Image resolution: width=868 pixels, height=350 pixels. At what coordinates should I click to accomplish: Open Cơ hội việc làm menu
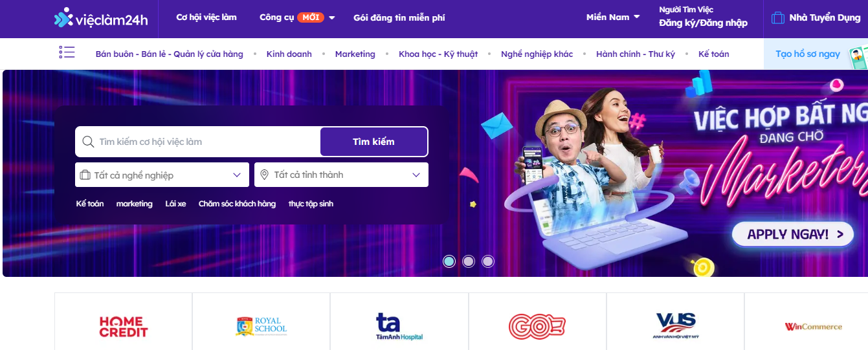tap(206, 17)
